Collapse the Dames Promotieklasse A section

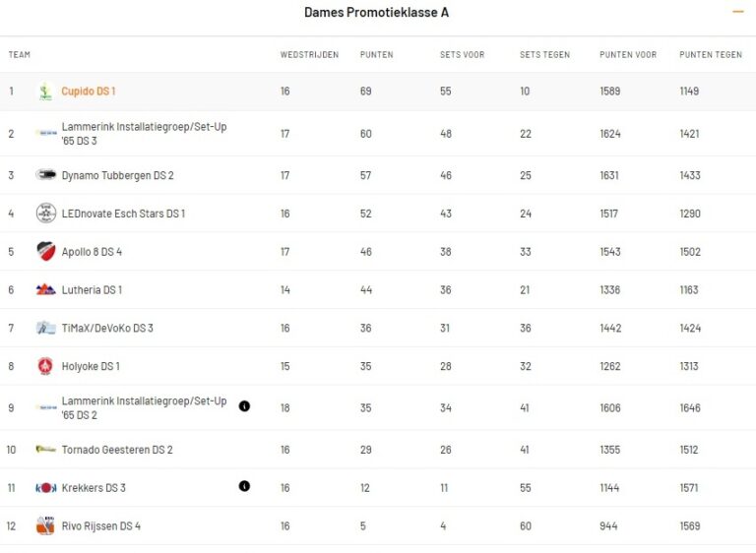[x=738, y=12]
